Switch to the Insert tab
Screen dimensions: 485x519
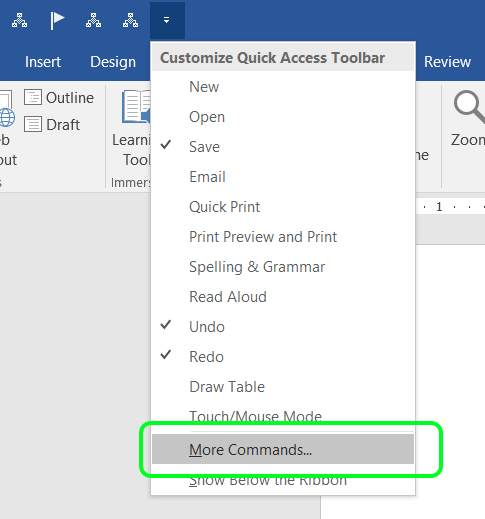click(43, 62)
